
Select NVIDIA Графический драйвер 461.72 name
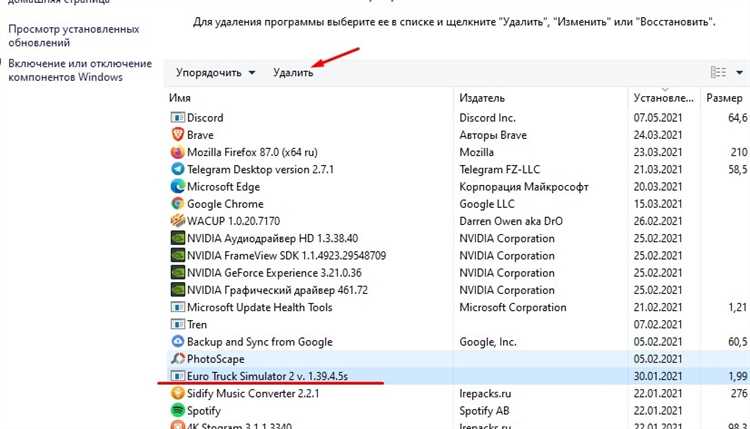point(277,290)
